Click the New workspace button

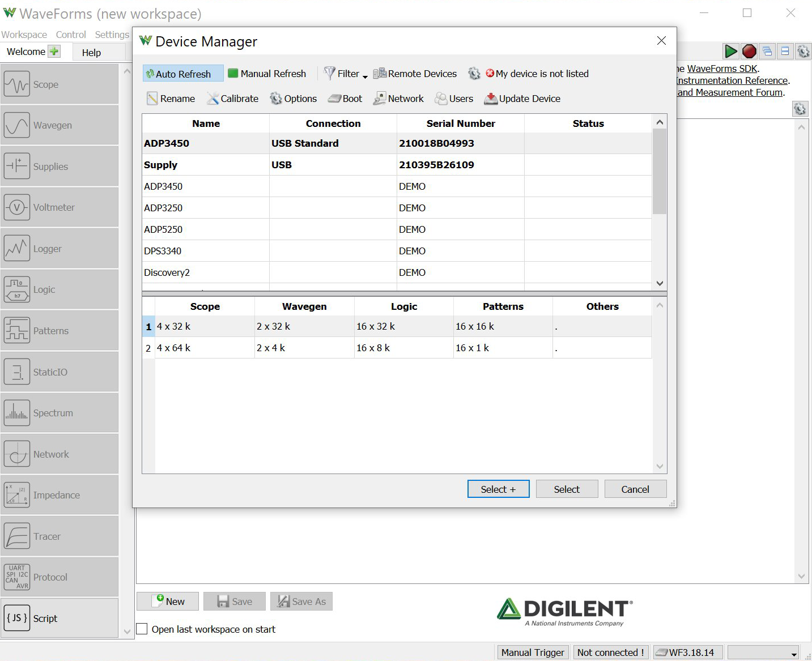click(168, 602)
